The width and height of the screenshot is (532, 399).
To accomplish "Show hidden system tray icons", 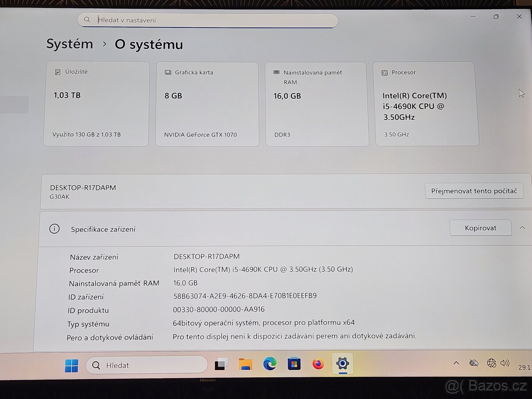I will point(456,363).
